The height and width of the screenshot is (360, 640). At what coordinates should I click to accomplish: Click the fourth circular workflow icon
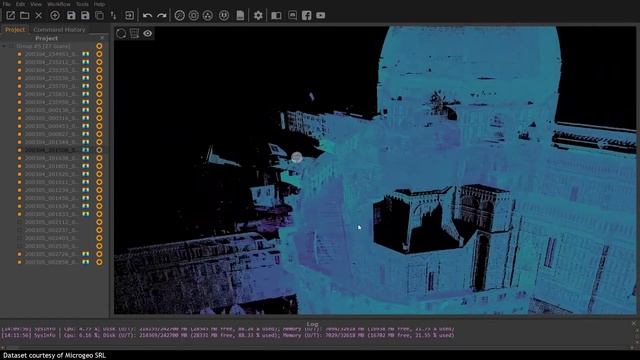(224, 16)
